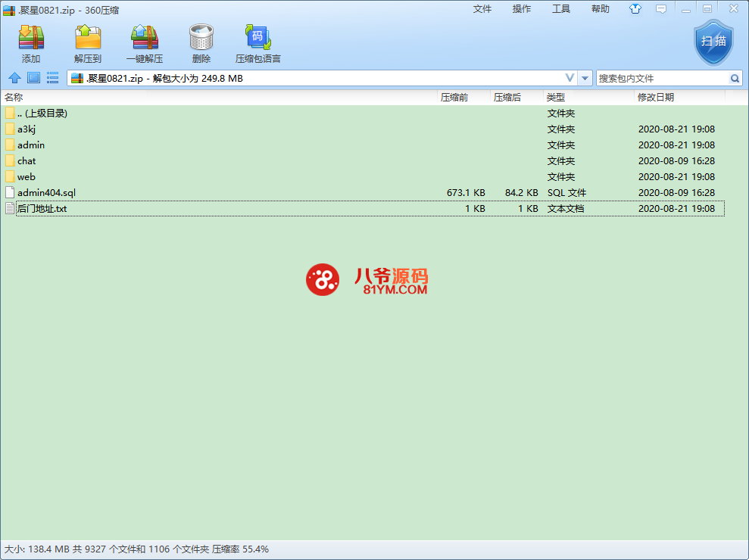Click the 解压到 (Extract to) icon
Viewport: 749px width, 560px height.
(x=88, y=38)
